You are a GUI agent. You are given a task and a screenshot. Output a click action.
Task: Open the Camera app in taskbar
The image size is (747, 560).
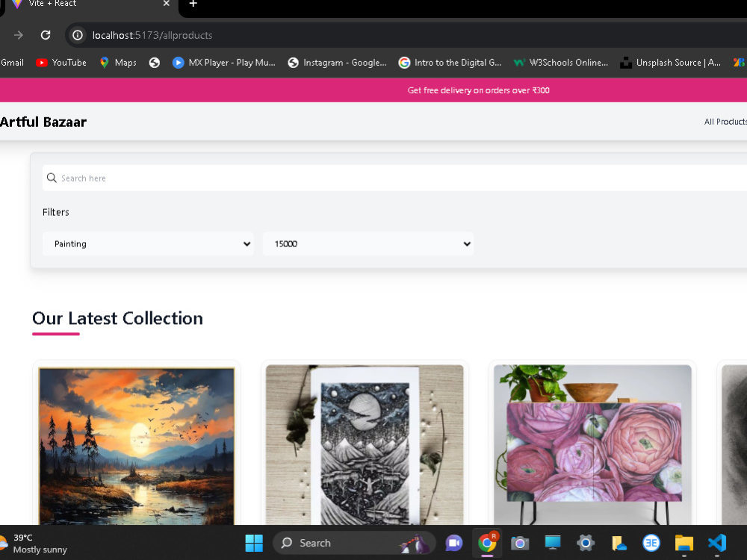pyautogui.click(x=520, y=543)
